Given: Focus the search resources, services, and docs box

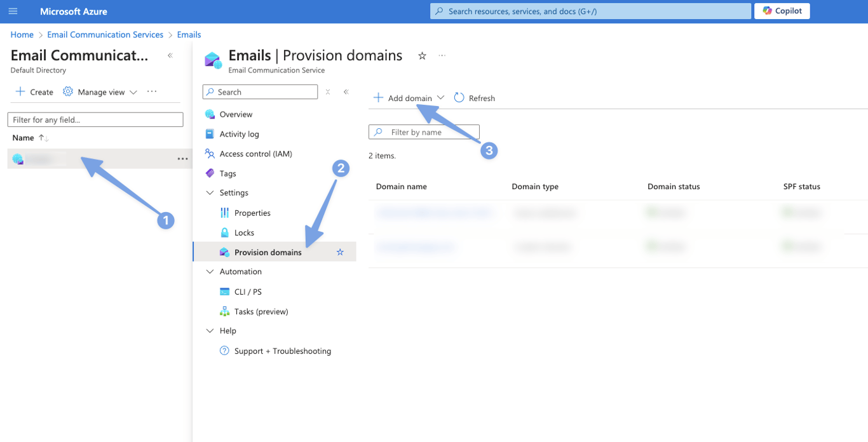Looking at the screenshot, I should [x=590, y=11].
